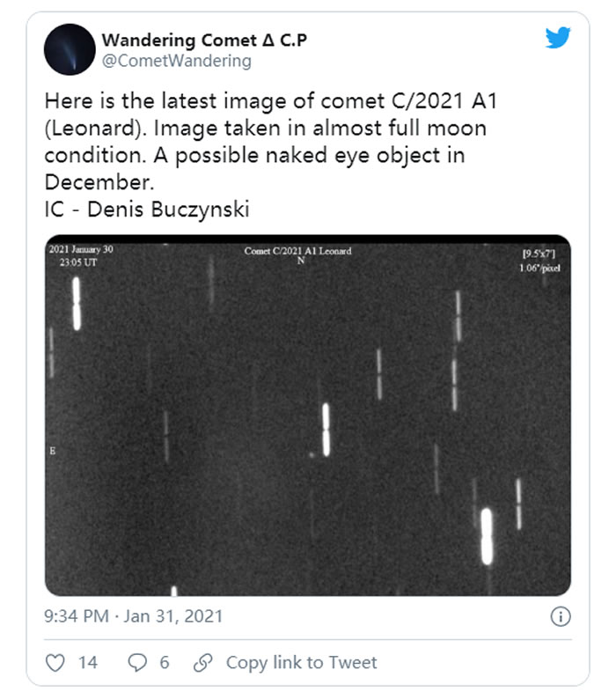Click the like count of 14
The image size is (616, 692).
point(88,663)
